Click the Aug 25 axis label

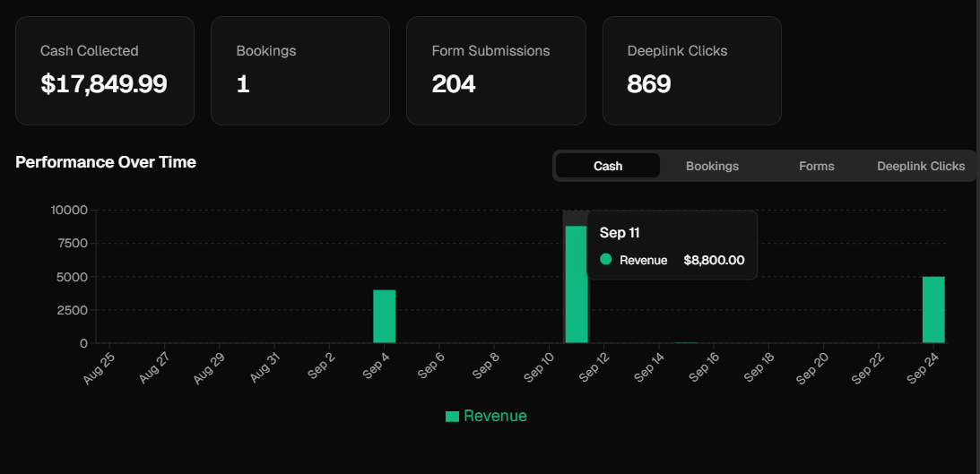coord(100,368)
